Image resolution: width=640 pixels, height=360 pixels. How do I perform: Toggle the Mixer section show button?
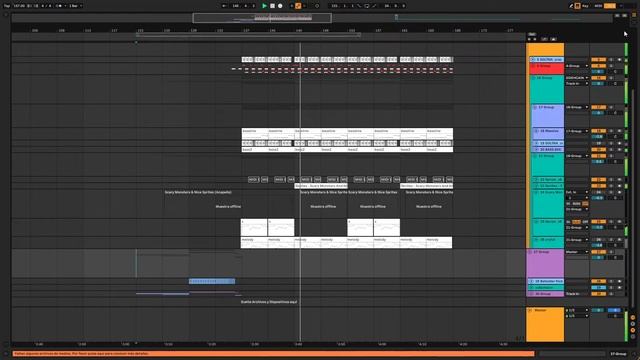[633, 330]
